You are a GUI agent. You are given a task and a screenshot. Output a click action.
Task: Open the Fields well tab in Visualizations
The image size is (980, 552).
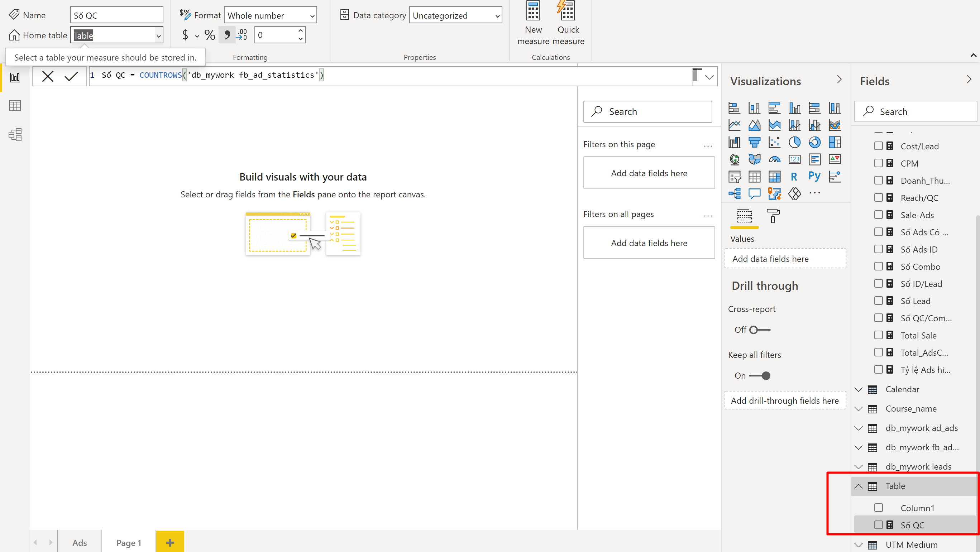pyautogui.click(x=745, y=217)
